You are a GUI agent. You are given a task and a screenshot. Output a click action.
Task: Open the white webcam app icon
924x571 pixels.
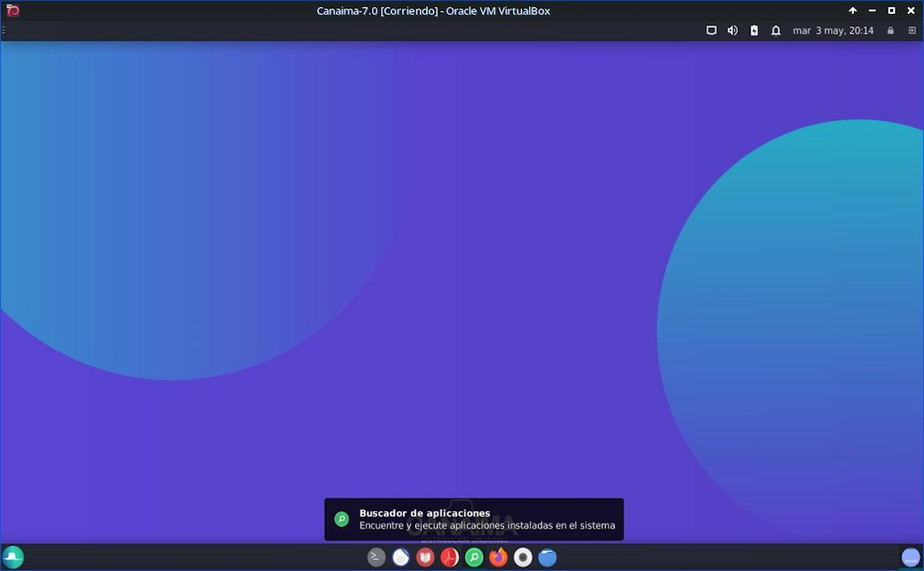523,557
